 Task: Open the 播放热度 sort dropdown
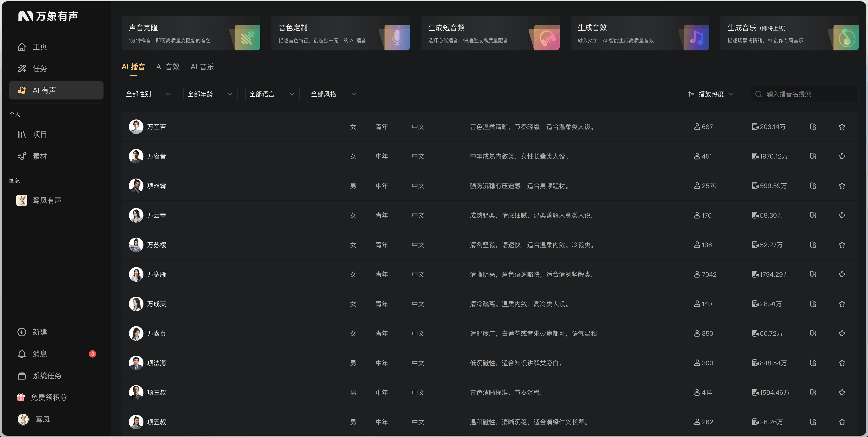point(711,94)
